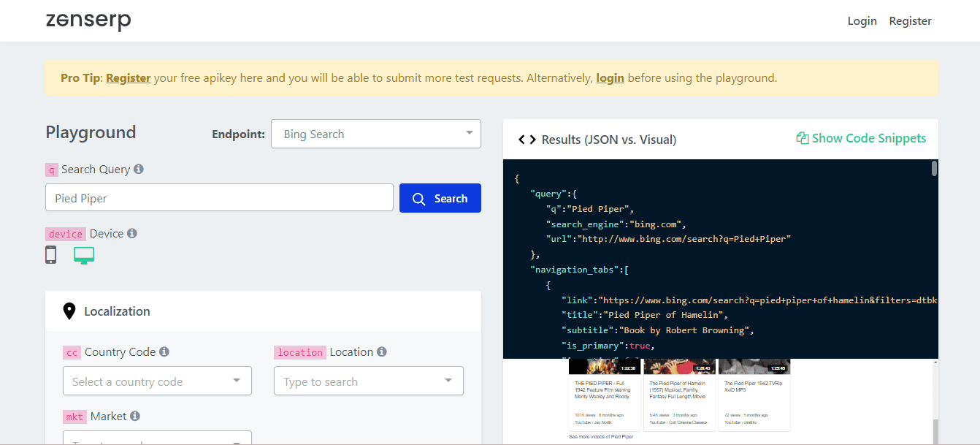Toggle mobile device mode
This screenshot has width=980, height=445.
pos(50,254)
